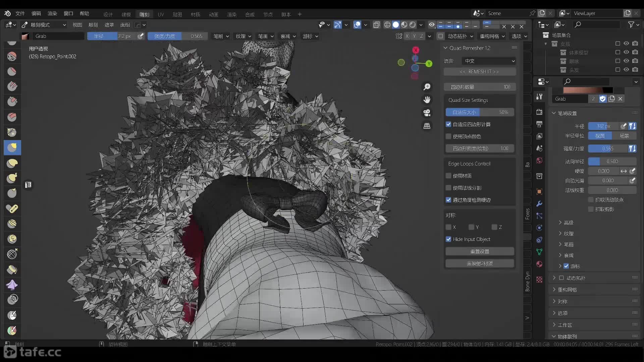Click the 重置设置 button
The image size is (644, 362).
[480, 251]
